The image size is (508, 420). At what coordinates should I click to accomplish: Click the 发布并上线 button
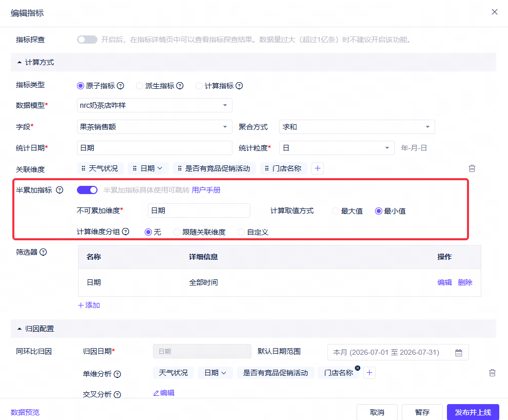pyautogui.click(x=473, y=412)
